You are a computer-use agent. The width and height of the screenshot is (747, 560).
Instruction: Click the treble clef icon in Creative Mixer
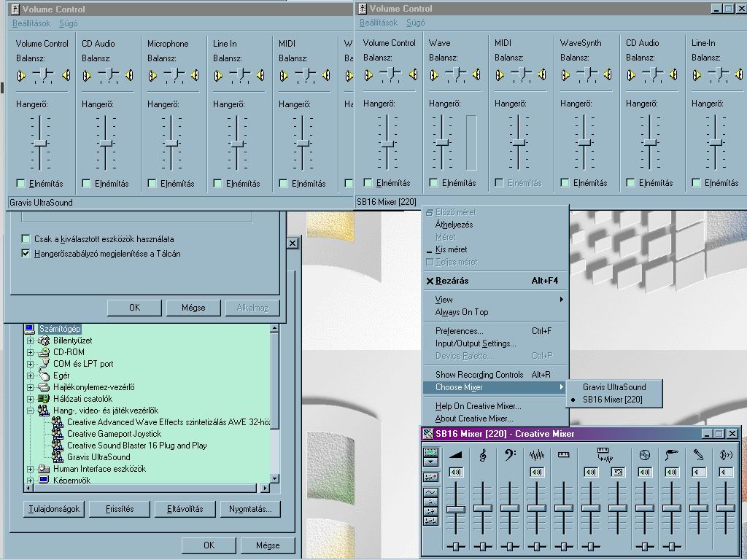pos(483,455)
